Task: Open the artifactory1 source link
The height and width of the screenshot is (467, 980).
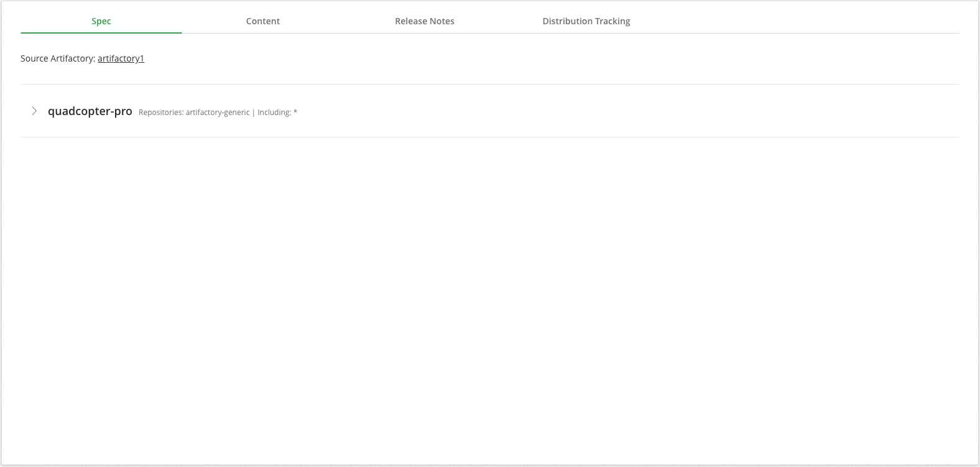Action: 121,58
